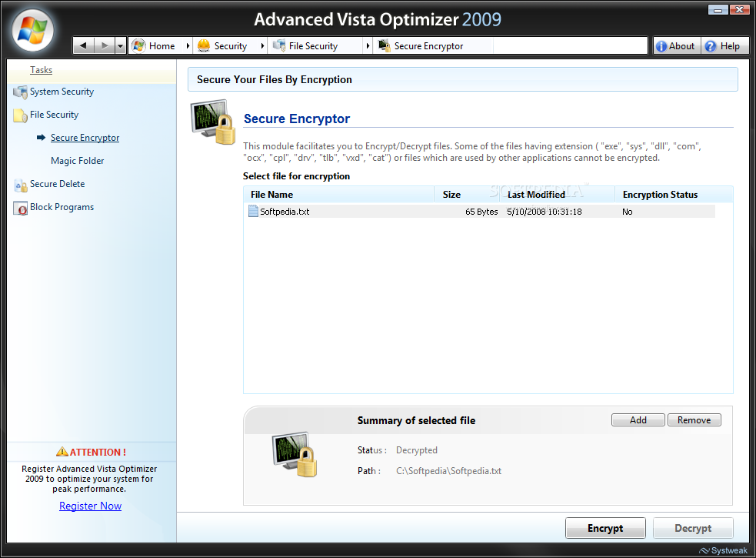
Task: Open Secure Delete in the sidebar
Action: [58, 184]
